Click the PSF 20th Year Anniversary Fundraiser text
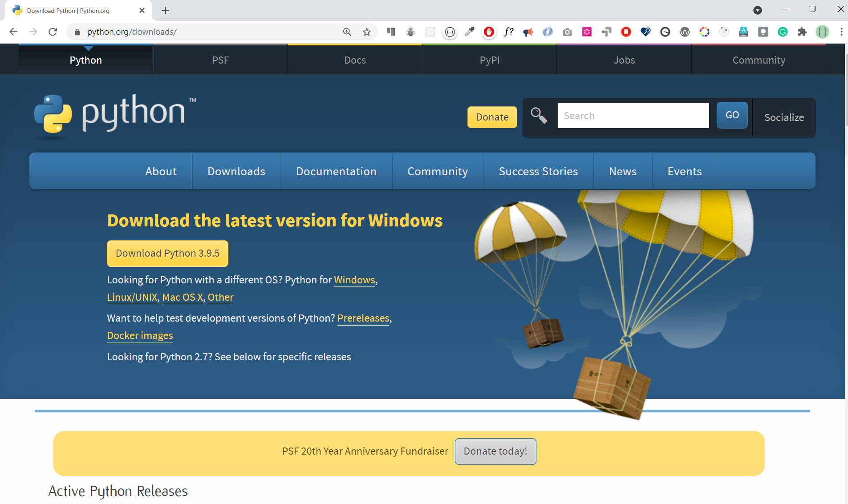 (365, 451)
